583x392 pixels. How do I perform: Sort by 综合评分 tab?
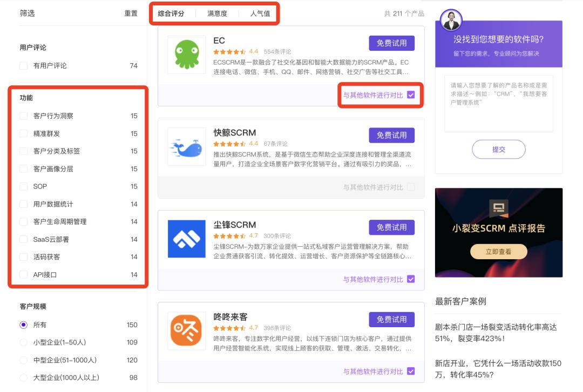[171, 13]
